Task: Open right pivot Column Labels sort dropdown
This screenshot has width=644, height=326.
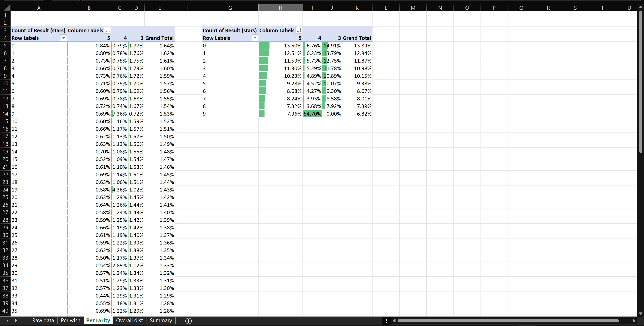Action: pyautogui.click(x=299, y=30)
